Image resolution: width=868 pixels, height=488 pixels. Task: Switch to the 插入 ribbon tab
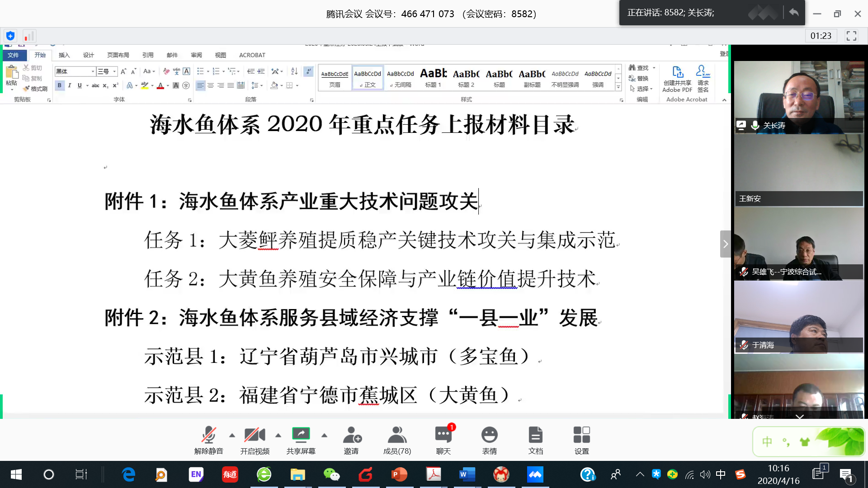64,55
